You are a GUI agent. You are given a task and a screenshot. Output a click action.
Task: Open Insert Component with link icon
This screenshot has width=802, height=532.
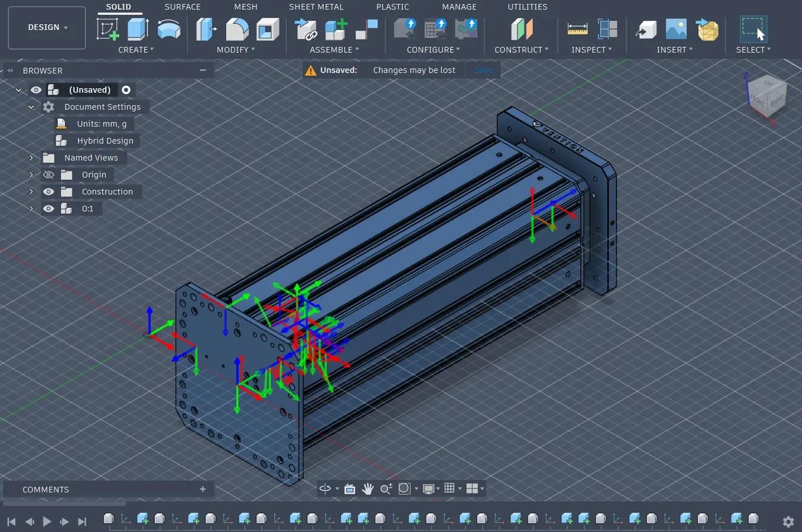306,29
